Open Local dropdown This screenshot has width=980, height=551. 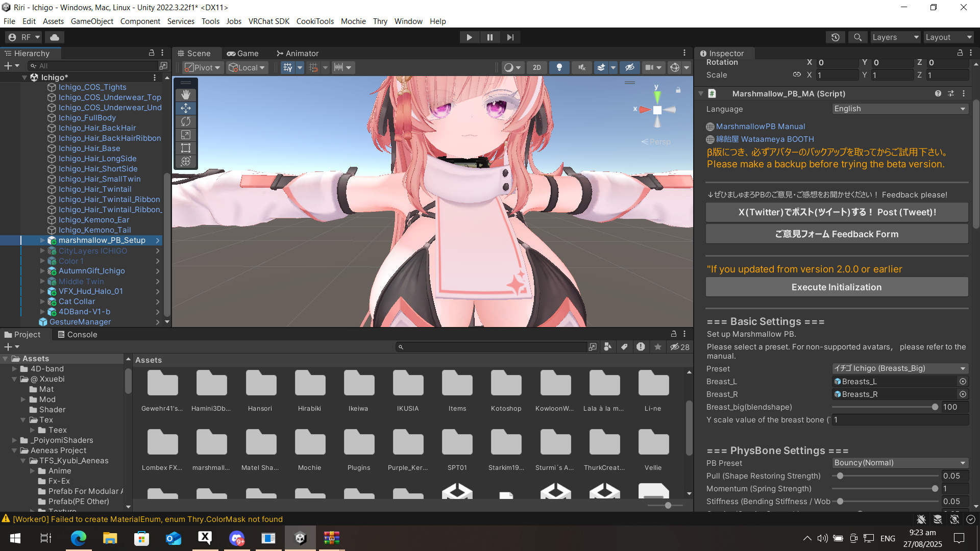pos(247,67)
